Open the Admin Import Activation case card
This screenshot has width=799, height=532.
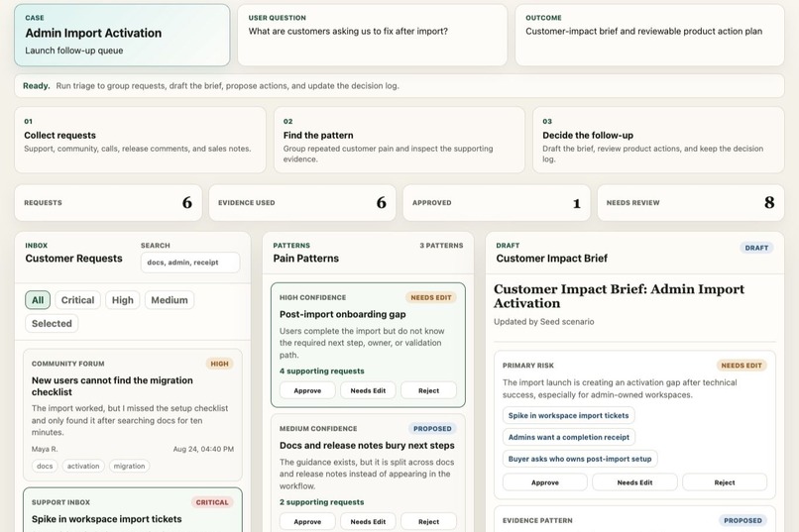click(x=122, y=35)
